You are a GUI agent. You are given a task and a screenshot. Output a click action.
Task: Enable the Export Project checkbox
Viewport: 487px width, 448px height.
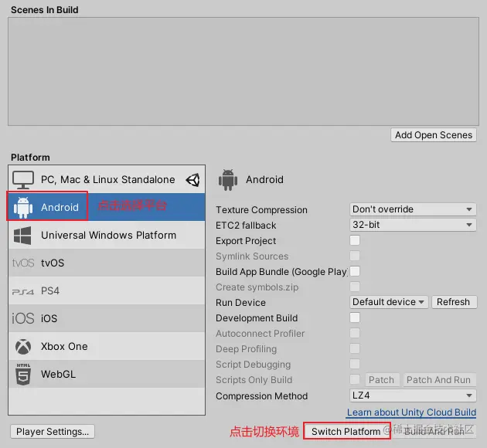coord(355,240)
